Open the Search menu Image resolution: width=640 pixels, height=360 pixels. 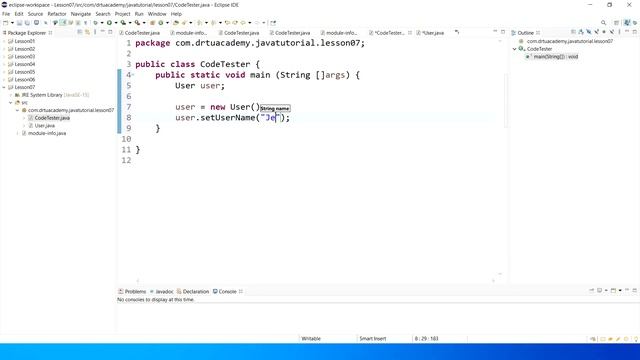point(103,14)
